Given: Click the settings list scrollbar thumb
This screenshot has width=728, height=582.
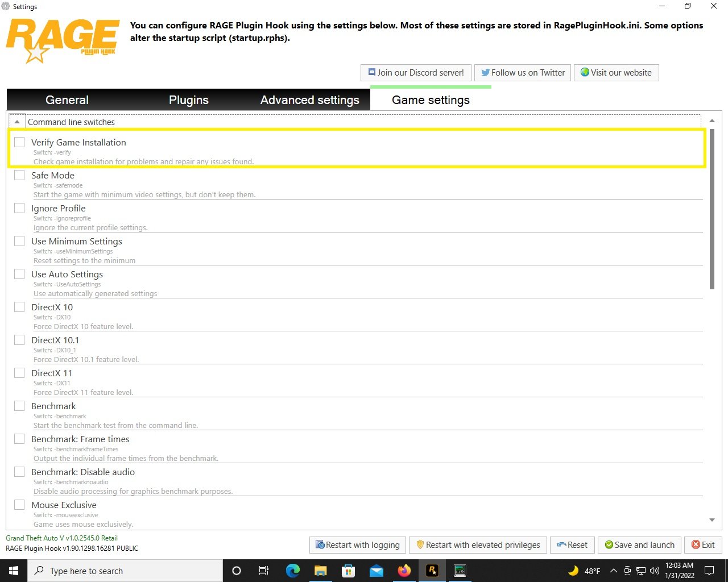Looking at the screenshot, I should click(x=712, y=209).
